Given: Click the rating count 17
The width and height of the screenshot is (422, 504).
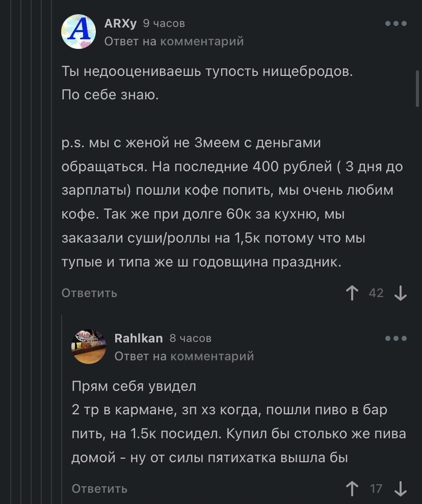Looking at the screenshot, I should coord(376,488).
